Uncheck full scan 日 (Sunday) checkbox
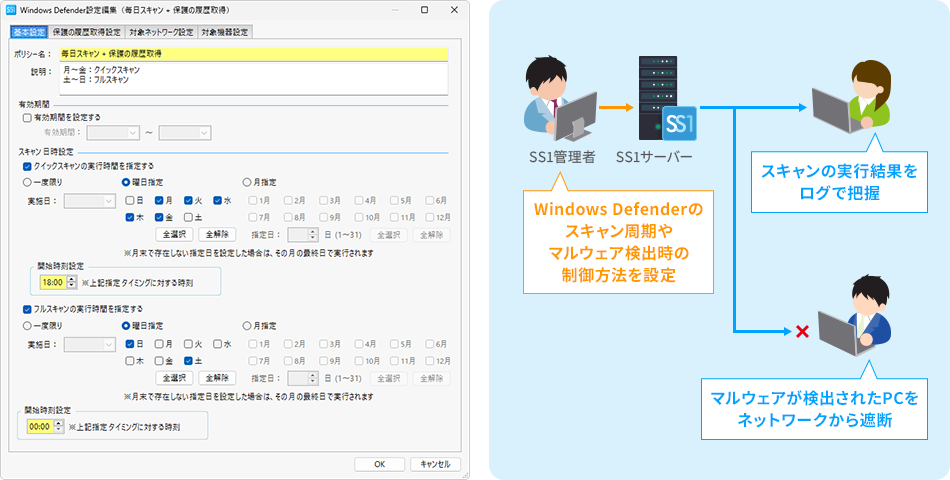Screen dimensions: 950x480 [x=130, y=344]
